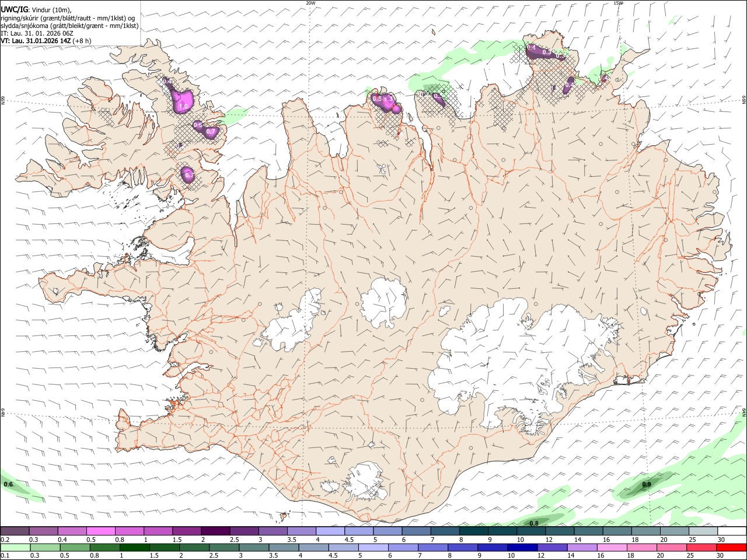Click the 'VT: Lau. 31.01.2026 14Z' line

[36, 41]
